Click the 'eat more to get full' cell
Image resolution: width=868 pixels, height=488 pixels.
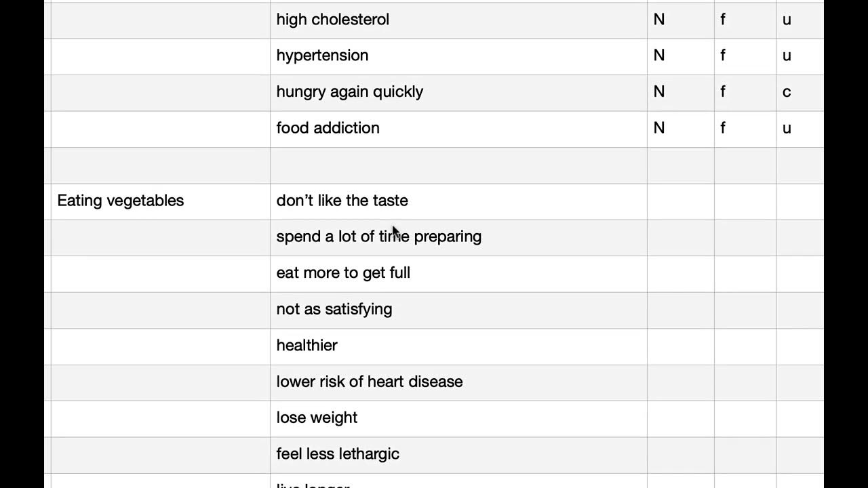[343, 273]
